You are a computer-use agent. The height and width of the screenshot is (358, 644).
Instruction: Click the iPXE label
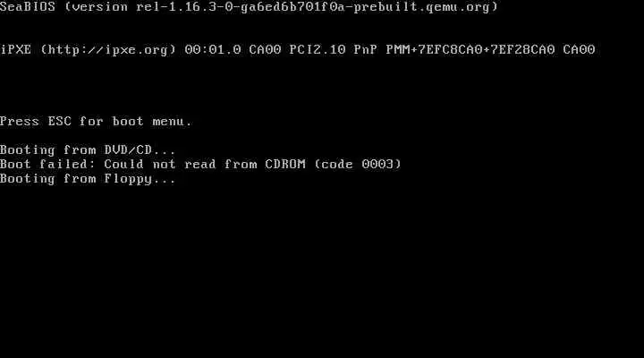tap(16, 50)
